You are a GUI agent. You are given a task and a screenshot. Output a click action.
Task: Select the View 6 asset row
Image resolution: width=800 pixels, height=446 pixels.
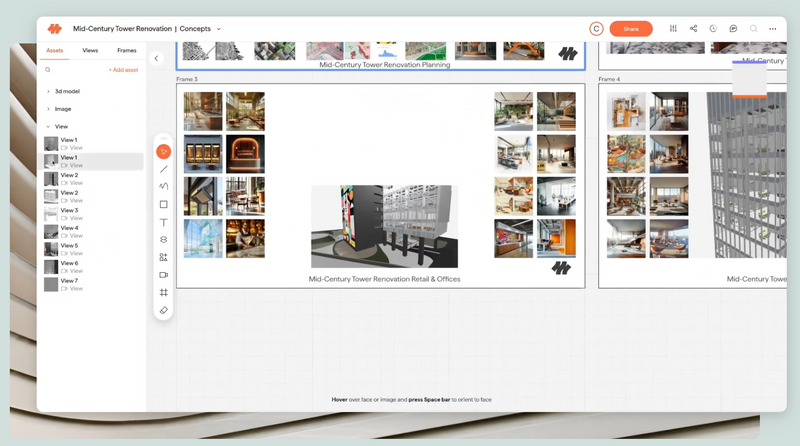[92, 267]
